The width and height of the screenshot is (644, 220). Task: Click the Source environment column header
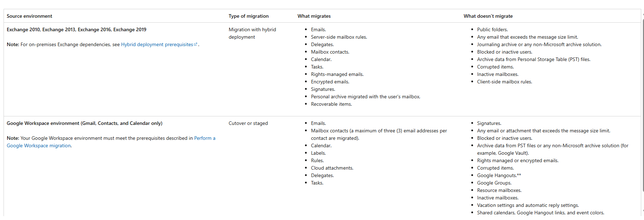29,16
